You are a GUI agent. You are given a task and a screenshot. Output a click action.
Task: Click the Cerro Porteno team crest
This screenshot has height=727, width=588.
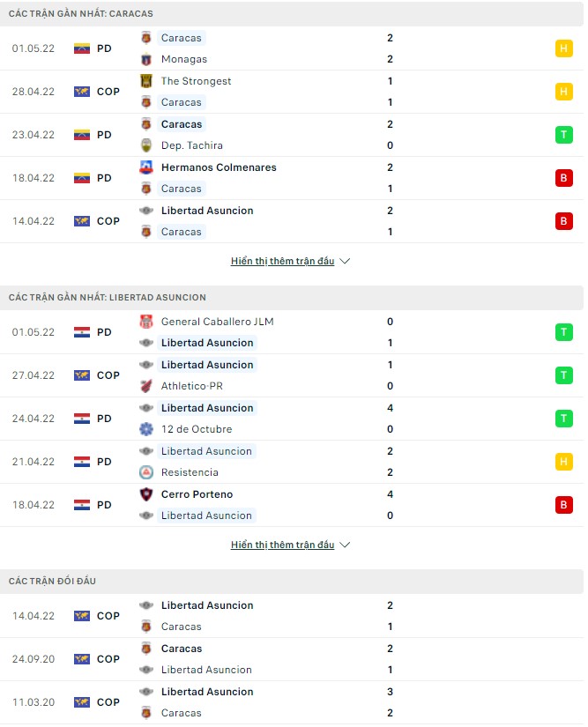[x=148, y=493]
